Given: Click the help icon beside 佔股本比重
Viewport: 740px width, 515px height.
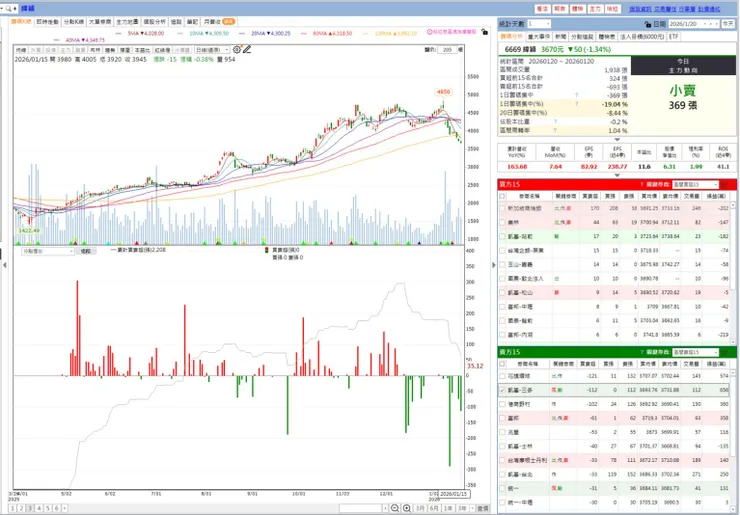Looking at the screenshot, I should tap(555, 122).
